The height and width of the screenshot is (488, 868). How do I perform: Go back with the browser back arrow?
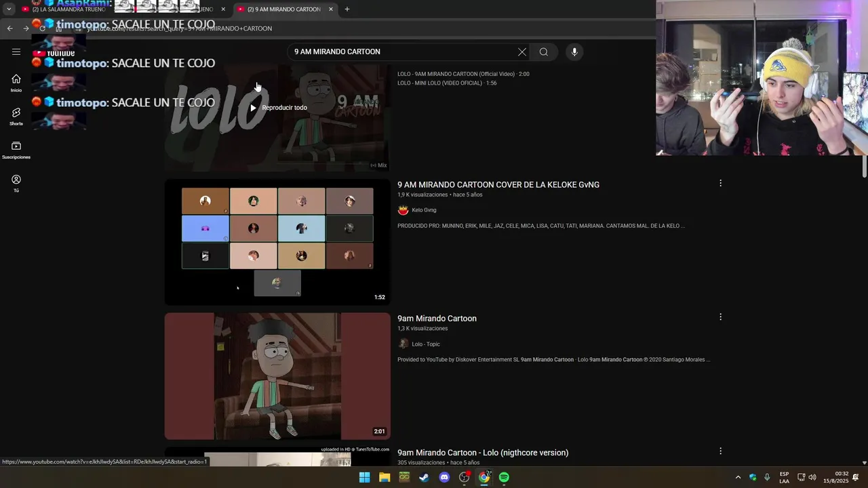(x=9, y=28)
